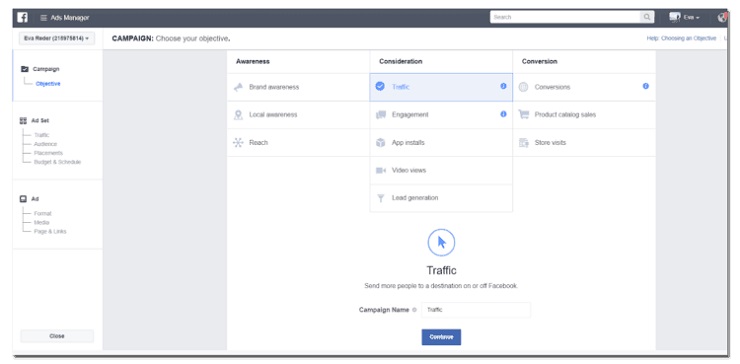Viewport: 740px width, 364px height.
Task: Click the Ads Manager title
Action: pos(70,18)
